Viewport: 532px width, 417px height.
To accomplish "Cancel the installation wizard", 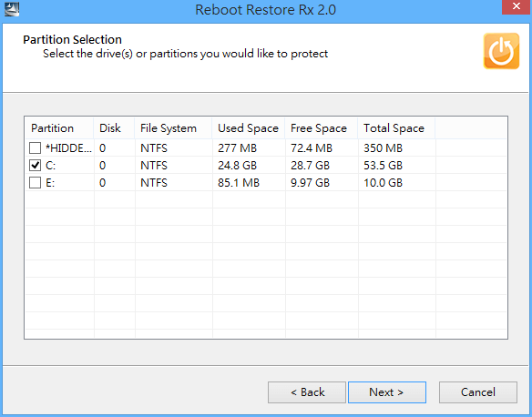I will pyautogui.click(x=478, y=392).
